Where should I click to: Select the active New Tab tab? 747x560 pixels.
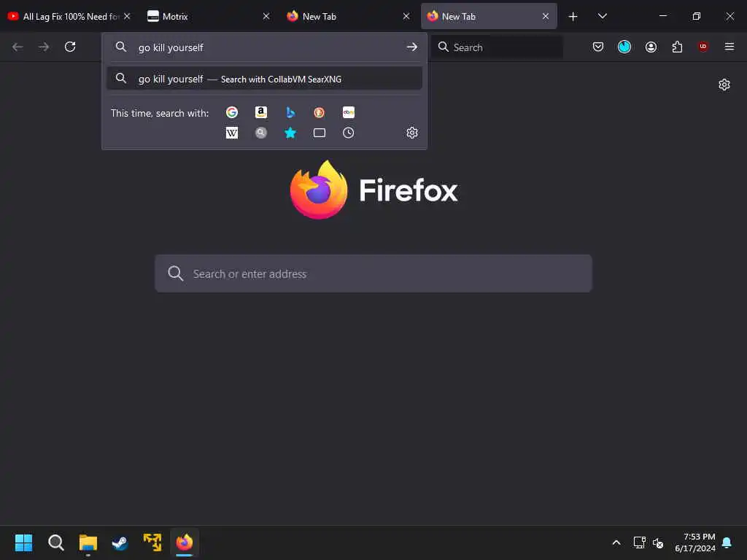(489, 16)
